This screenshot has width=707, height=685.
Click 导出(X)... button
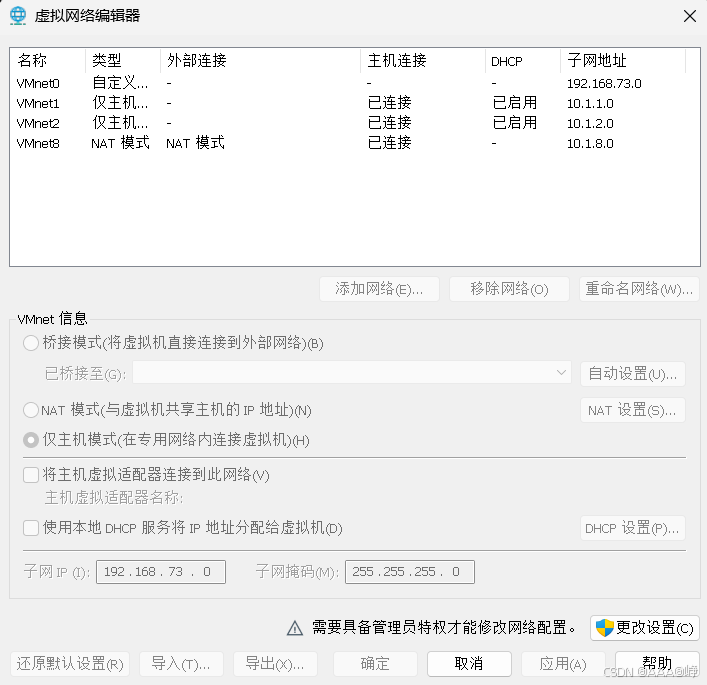[275, 664]
